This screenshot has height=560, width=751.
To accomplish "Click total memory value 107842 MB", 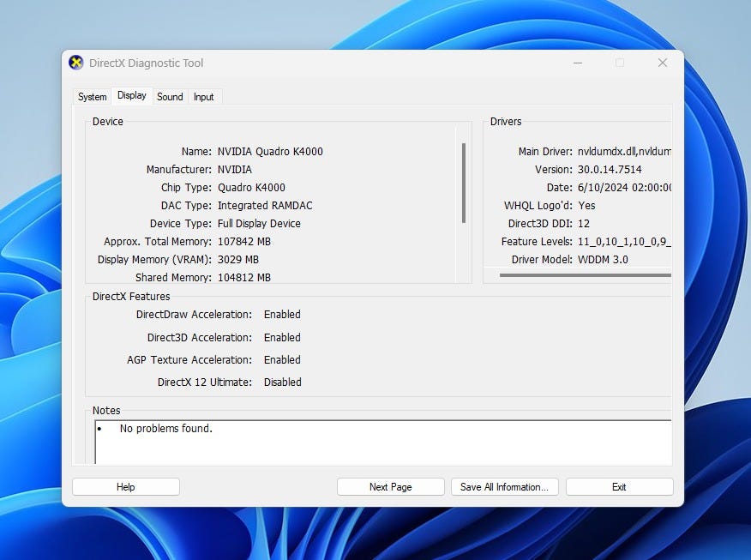I will click(244, 242).
